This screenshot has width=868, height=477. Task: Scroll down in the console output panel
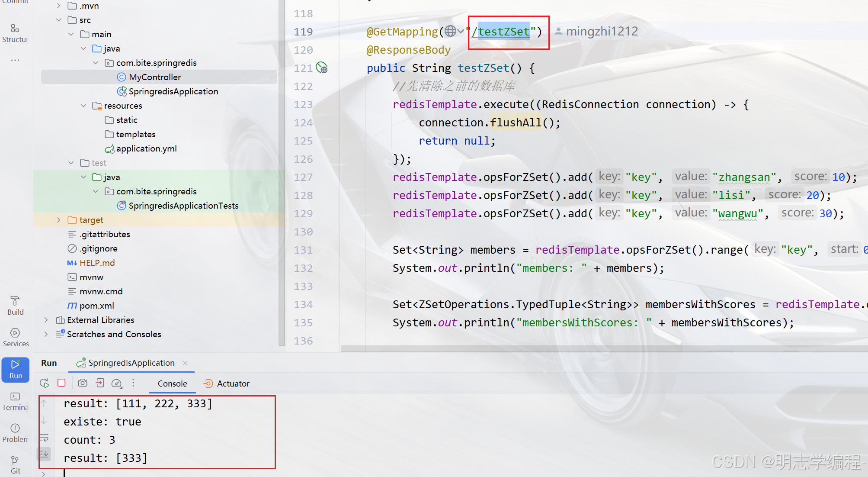click(45, 421)
